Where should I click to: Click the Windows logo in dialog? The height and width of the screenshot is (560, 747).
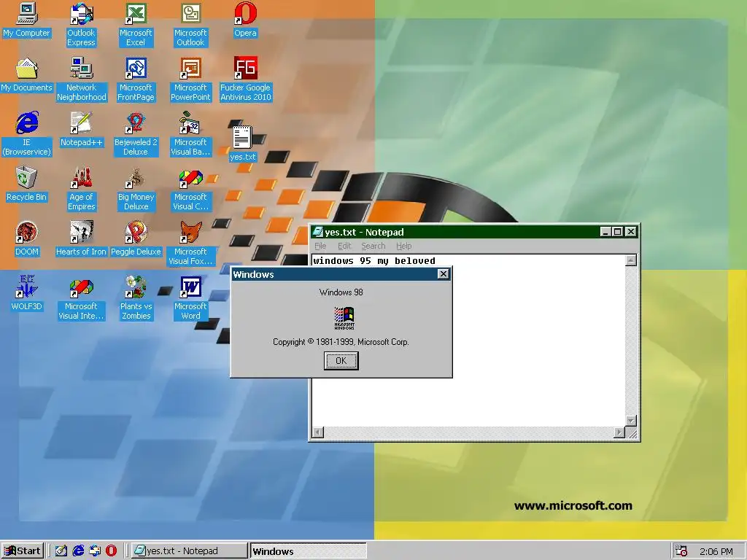coord(344,318)
